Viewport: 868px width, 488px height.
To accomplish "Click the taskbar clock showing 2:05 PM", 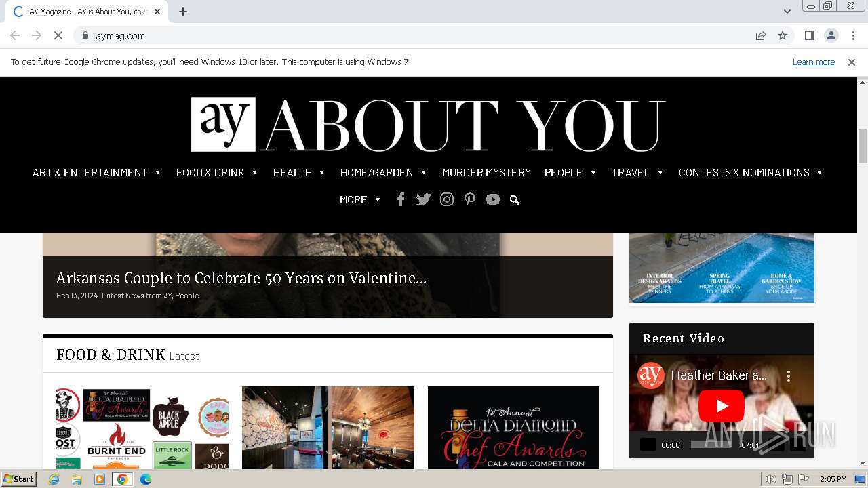I will [x=833, y=479].
